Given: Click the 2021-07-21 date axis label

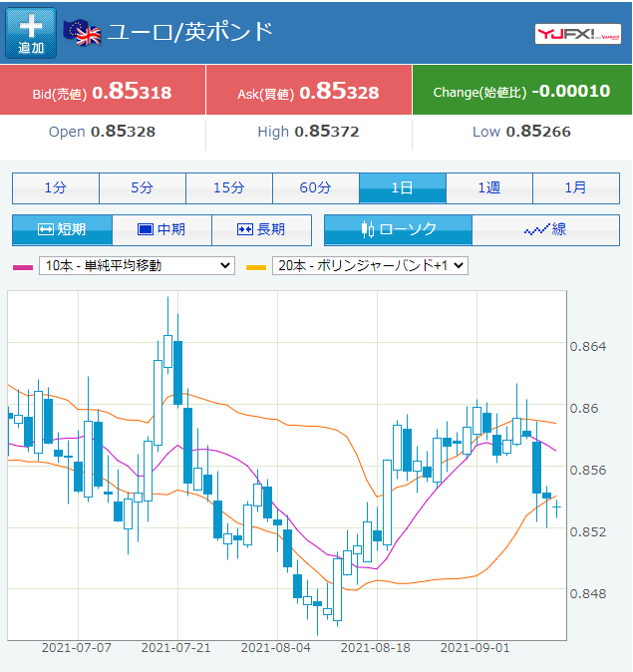Looking at the screenshot, I should tap(176, 647).
